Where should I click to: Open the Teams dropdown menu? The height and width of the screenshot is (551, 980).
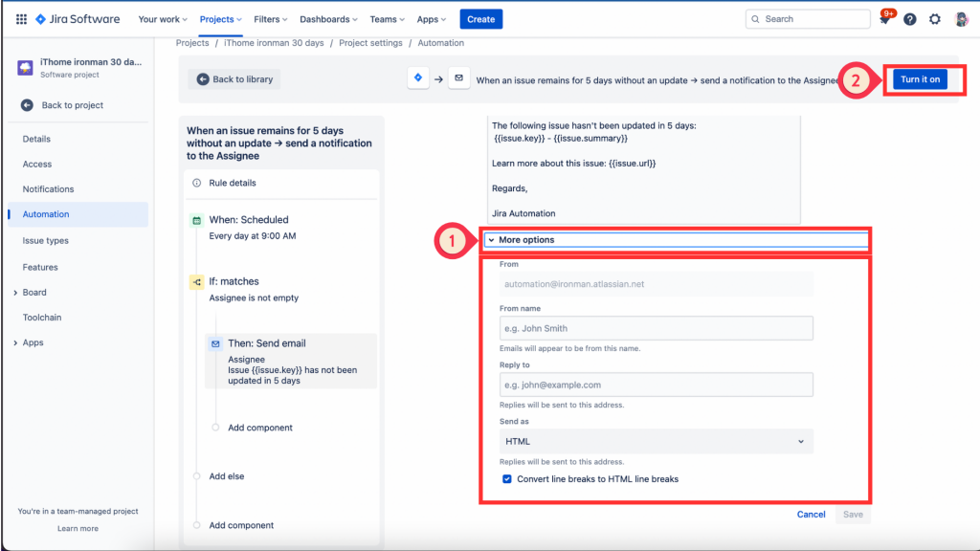tap(387, 19)
